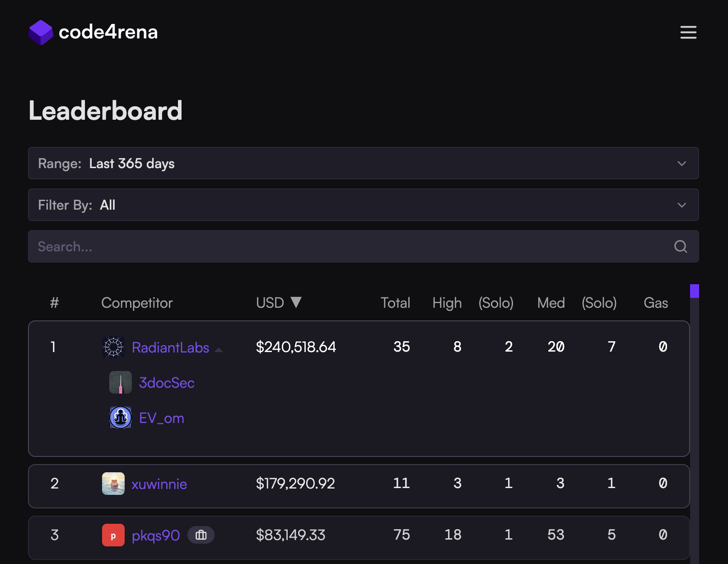Open pkqs90 profile link
Image resolution: width=728 pixels, height=564 pixels.
coord(156,536)
